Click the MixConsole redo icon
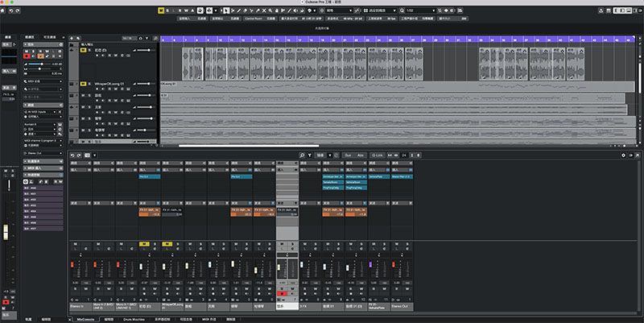The image size is (644, 323). coord(79,155)
